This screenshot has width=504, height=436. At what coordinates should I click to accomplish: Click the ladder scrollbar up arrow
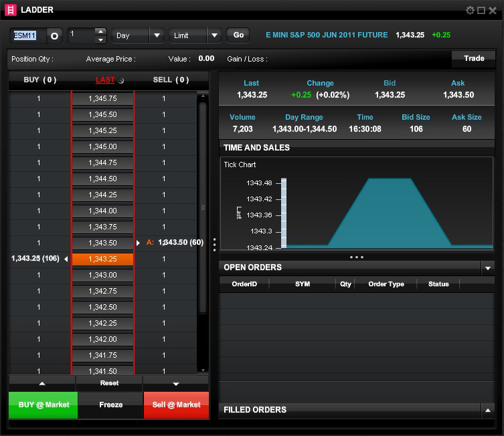pos(203,96)
